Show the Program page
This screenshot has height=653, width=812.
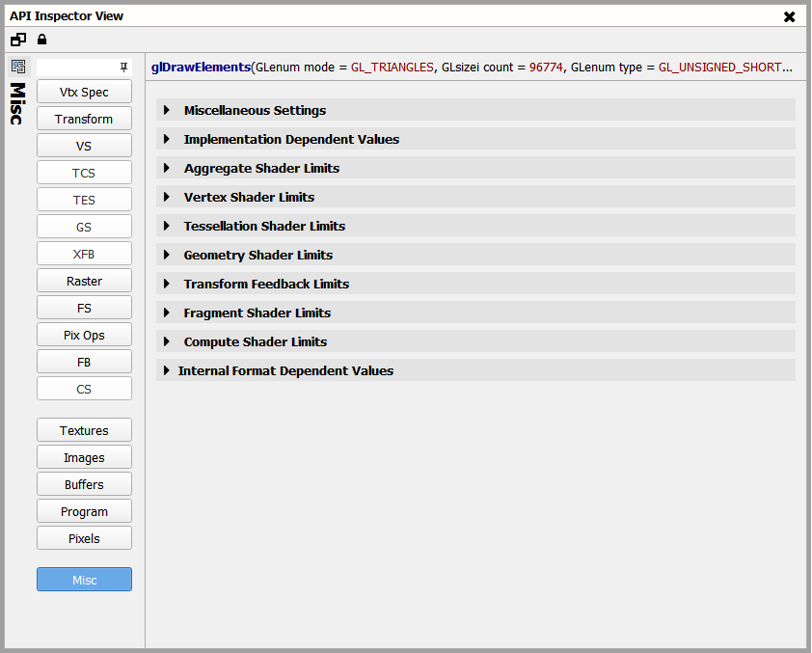tap(84, 511)
